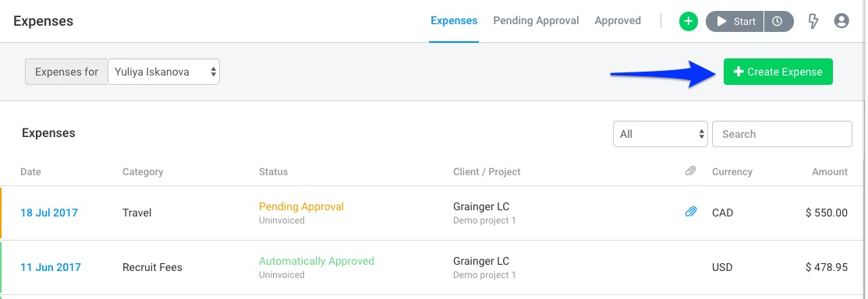The width and height of the screenshot is (868, 299).
Task: Click the Date column header
Action: [31, 172]
